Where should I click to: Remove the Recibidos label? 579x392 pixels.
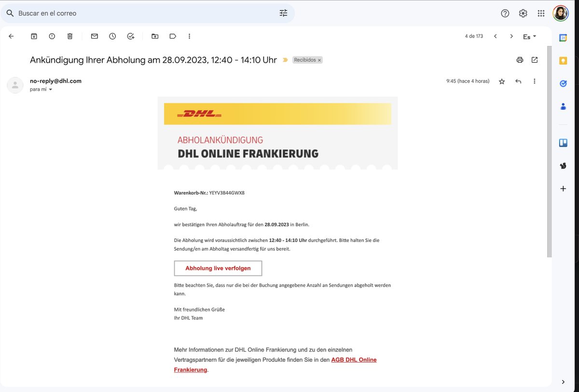(x=319, y=60)
